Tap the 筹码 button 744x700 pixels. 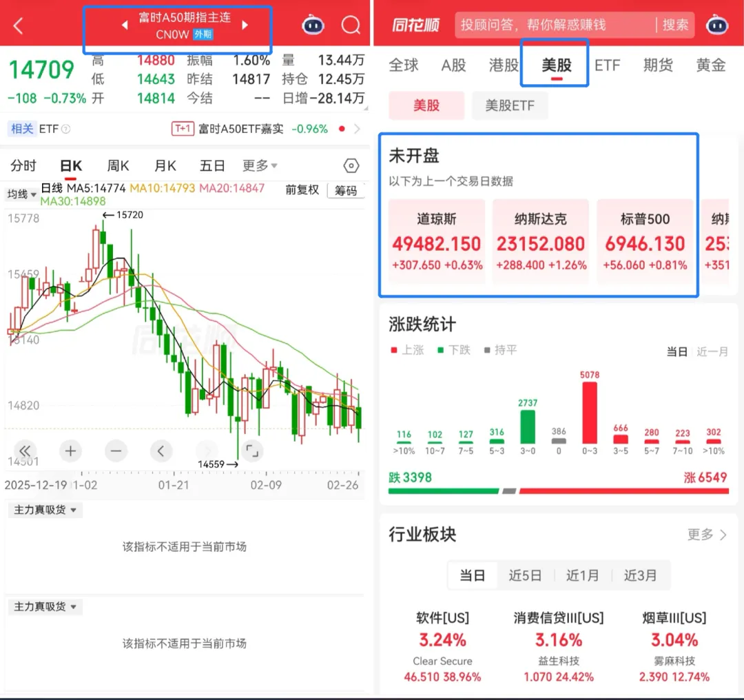[346, 190]
